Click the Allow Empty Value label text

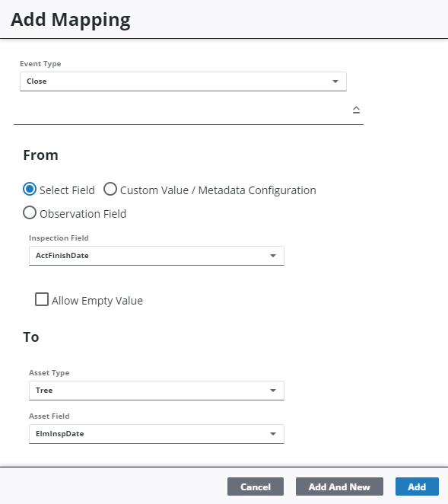(97, 301)
